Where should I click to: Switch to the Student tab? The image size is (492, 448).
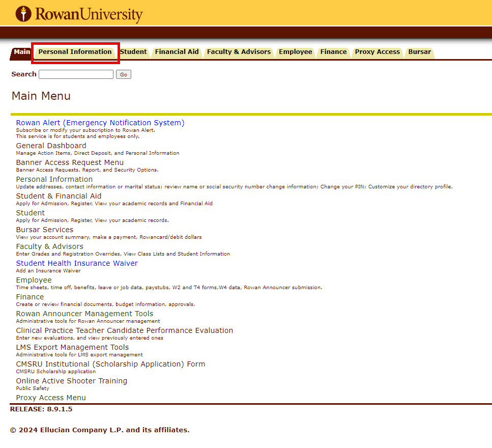133,52
